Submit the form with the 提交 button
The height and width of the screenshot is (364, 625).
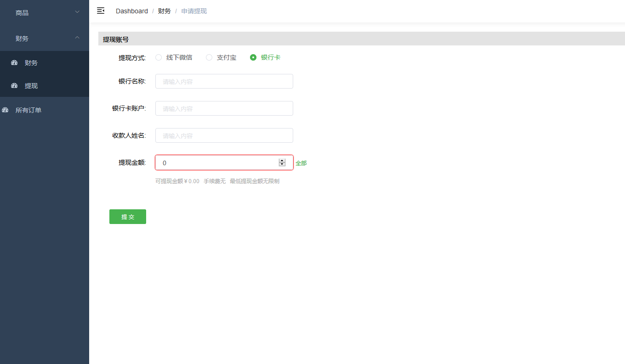(x=127, y=216)
